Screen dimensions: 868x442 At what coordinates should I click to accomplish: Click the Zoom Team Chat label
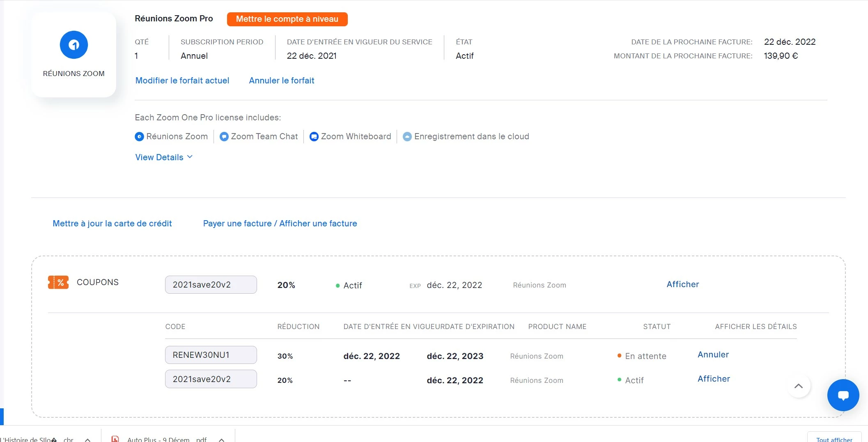pos(264,136)
